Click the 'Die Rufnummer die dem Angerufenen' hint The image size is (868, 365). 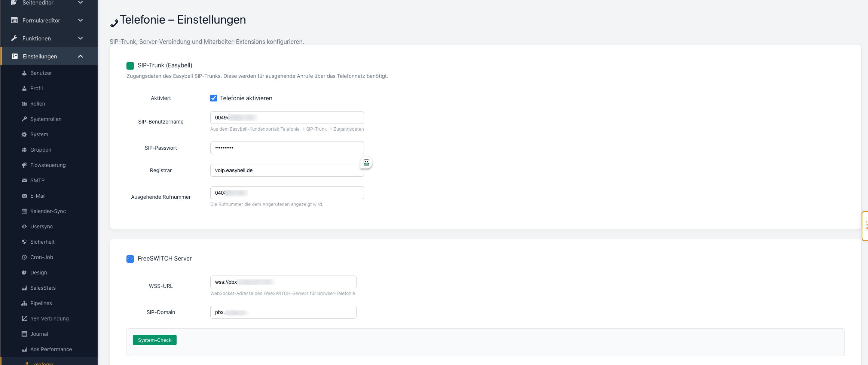tap(267, 204)
